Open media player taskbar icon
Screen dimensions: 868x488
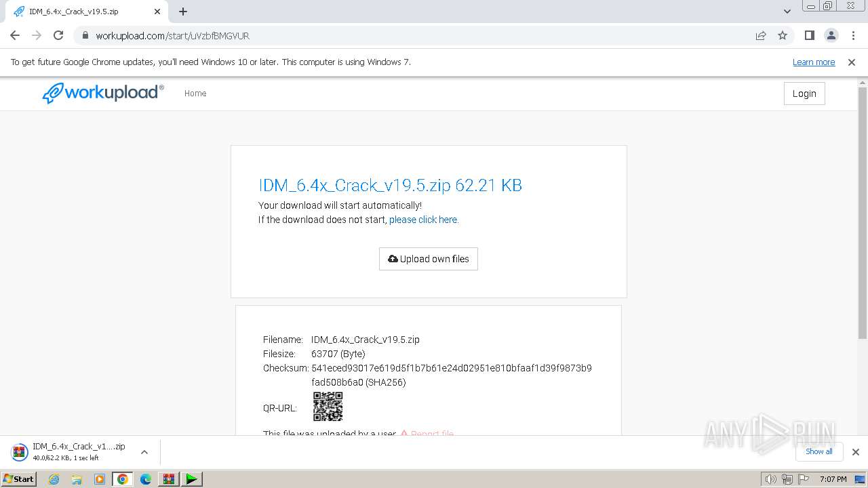click(100, 479)
